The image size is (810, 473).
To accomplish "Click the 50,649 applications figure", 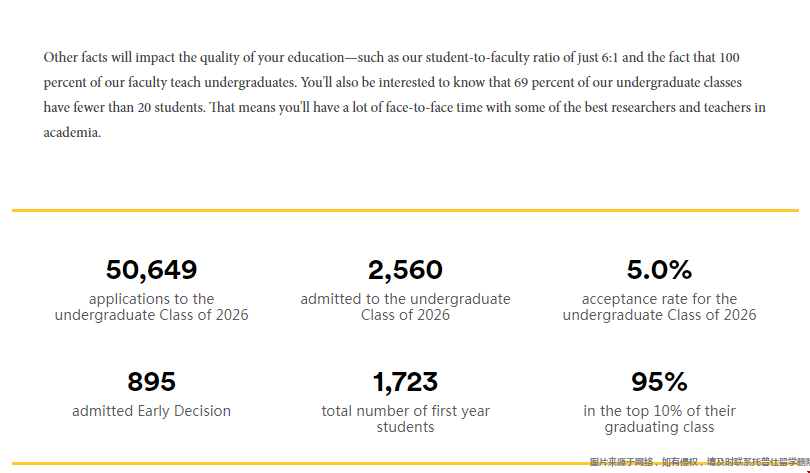I will 151,270.
